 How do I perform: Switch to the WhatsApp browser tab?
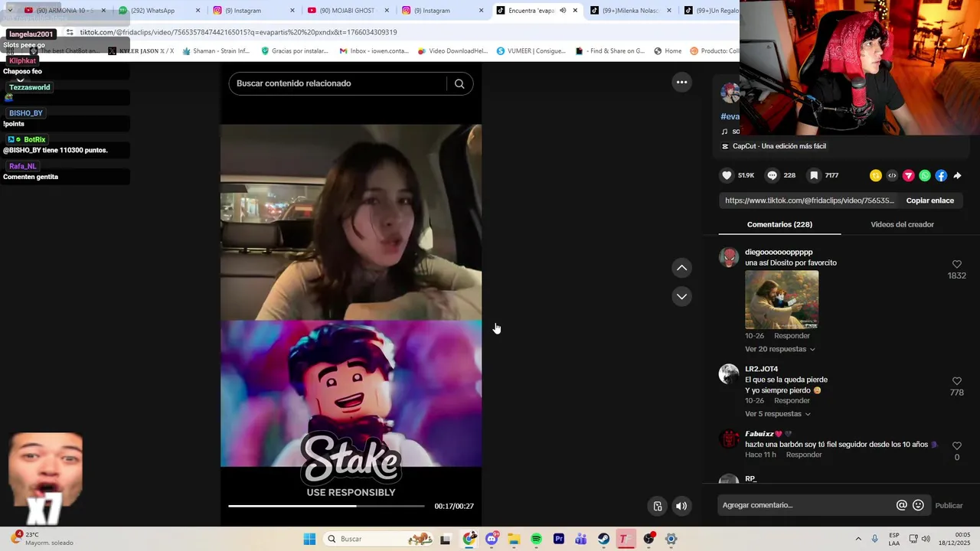click(x=160, y=11)
